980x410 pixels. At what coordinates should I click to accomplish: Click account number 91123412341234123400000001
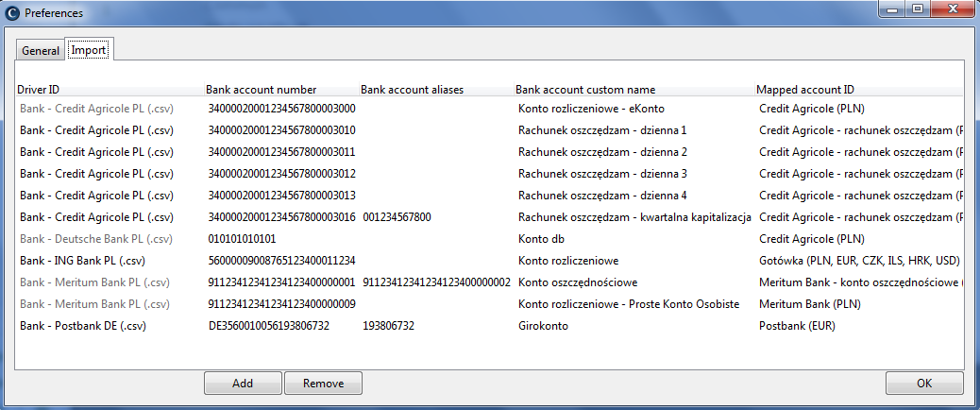[x=282, y=282]
